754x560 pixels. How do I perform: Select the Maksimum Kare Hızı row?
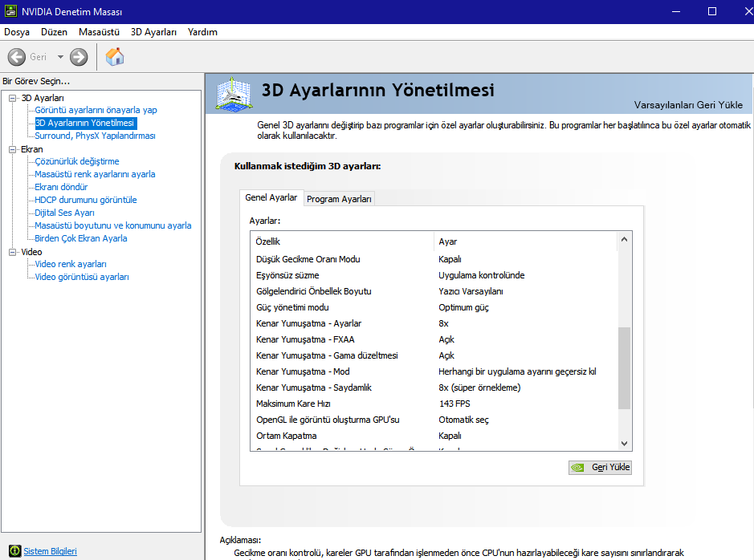434,404
